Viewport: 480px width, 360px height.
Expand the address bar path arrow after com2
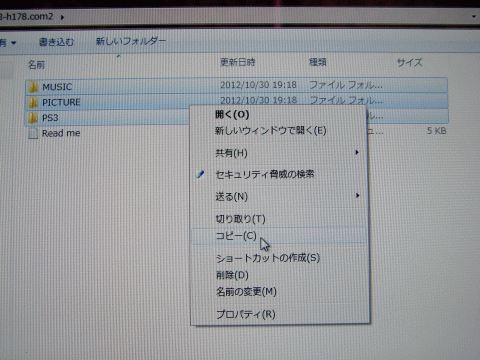(x=62, y=17)
